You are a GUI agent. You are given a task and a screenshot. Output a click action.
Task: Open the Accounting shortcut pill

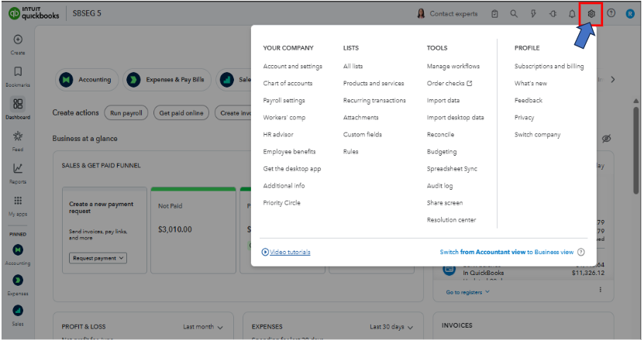(87, 80)
